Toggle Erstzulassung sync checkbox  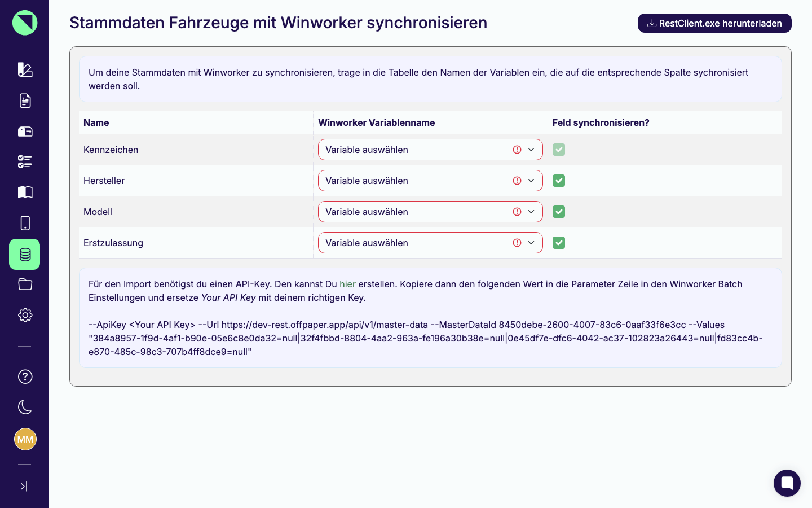click(559, 243)
